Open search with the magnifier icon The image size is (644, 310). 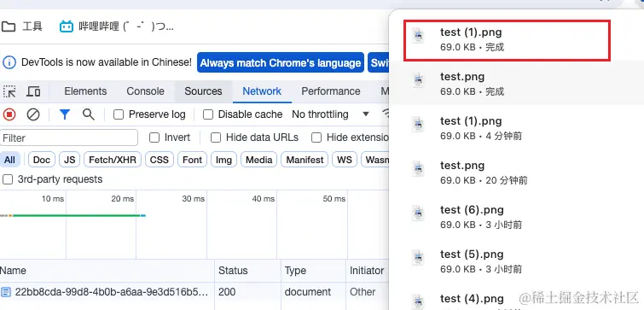pos(89,114)
